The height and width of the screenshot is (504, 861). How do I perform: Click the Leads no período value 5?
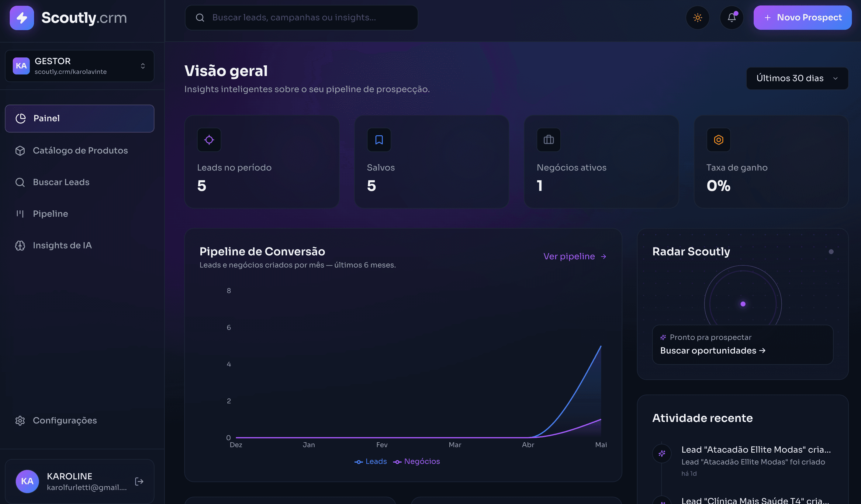(x=202, y=186)
